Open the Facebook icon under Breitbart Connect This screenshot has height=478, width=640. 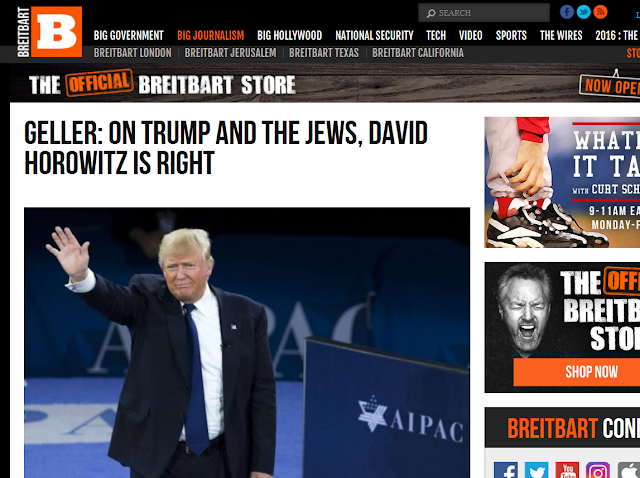[506, 470]
